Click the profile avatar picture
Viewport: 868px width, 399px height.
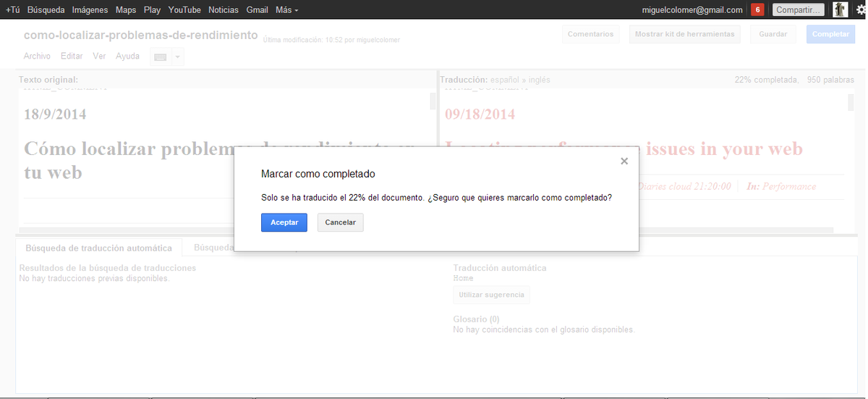(840, 10)
